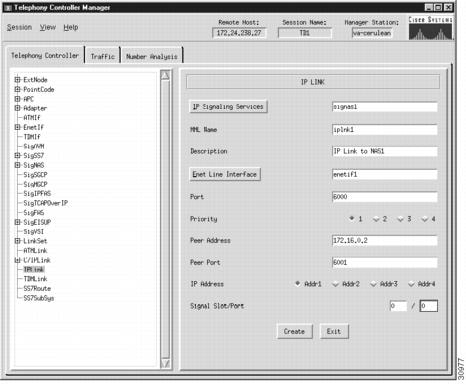Switch to the Number Analysis tab
The image size is (466, 385).
coord(152,56)
